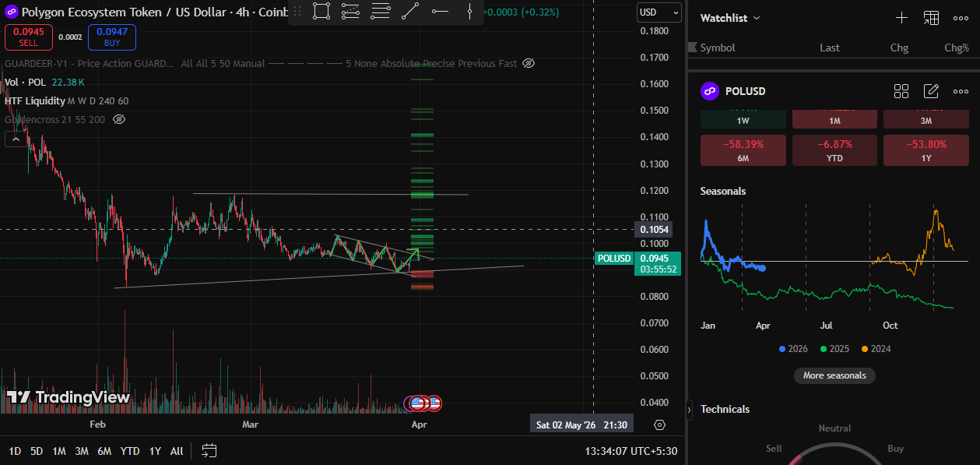Click the POLUSD details grid icon
980x465 pixels.
(901, 91)
